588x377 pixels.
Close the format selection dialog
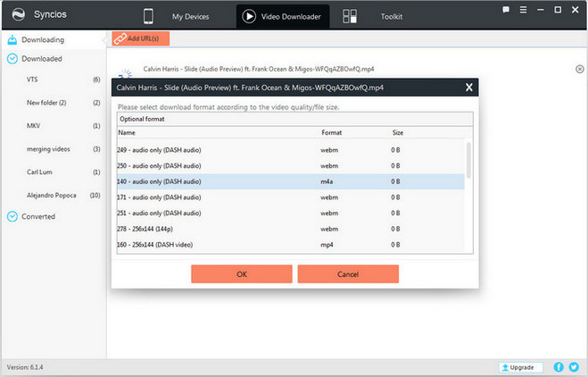click(468, 88)
